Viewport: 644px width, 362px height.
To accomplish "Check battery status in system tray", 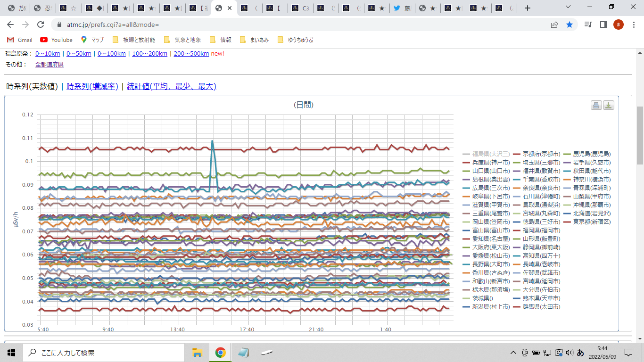I will (536, 353).
